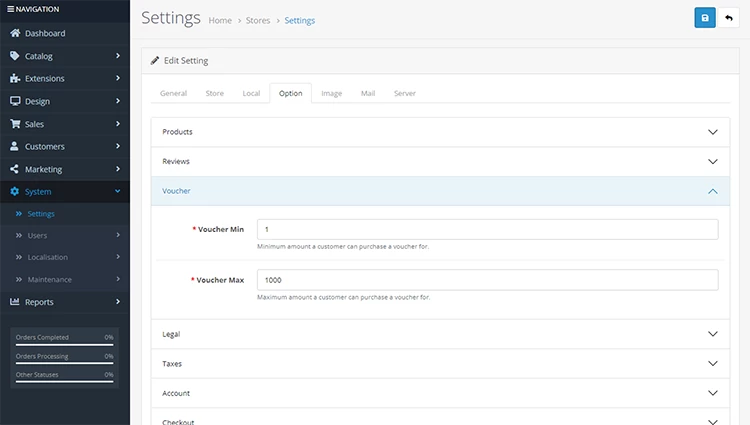The height and width of the screenshot is (425, 750).
Task: Click the back arrow icon button
Action: click(728, 18)
